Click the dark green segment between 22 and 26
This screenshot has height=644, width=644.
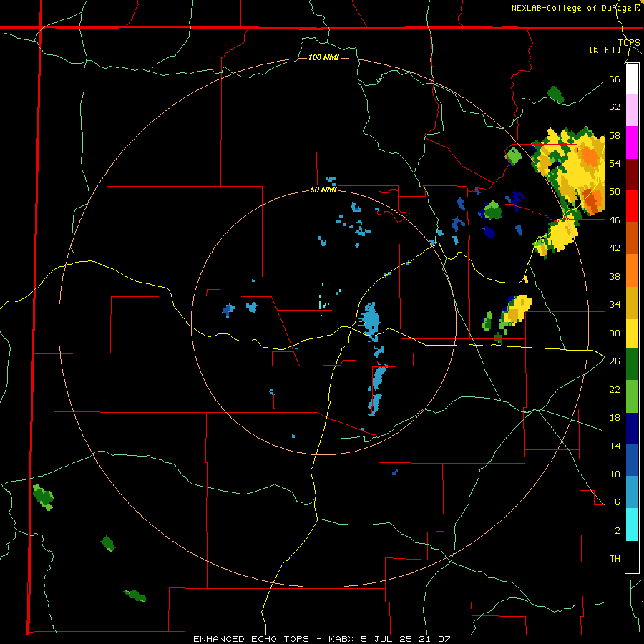[x=632, y=364]
